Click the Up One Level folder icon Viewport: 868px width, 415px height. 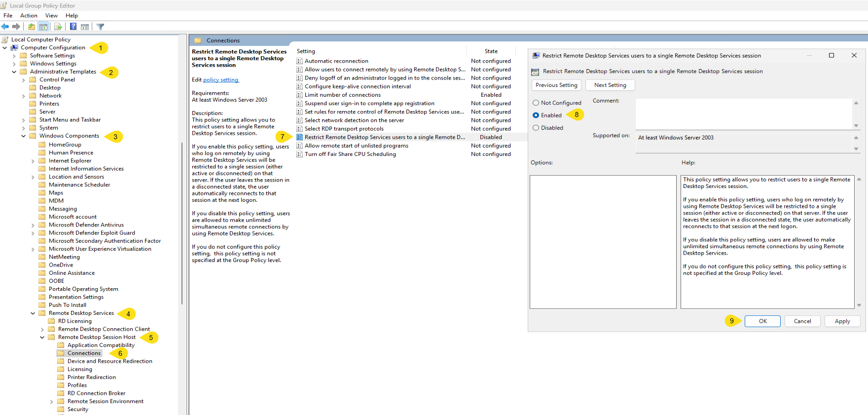point(32,27)
